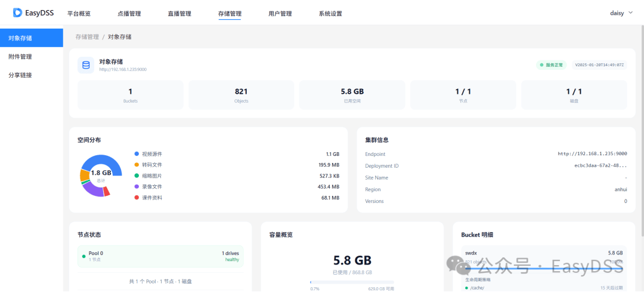644x292 pixels.
Task: Click the purple 录像文件 legend dot
Action: tap(137, 187)
